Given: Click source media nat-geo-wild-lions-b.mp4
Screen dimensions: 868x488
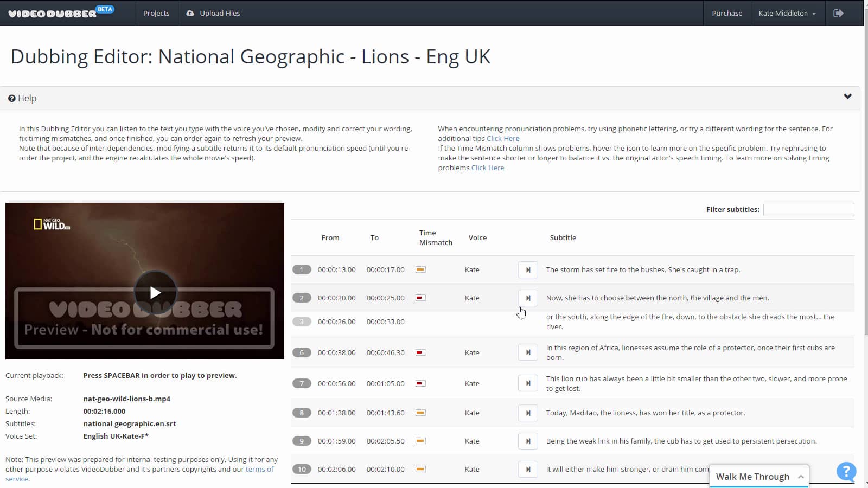Looking at the screenshot, I should (x=127, y=399).
